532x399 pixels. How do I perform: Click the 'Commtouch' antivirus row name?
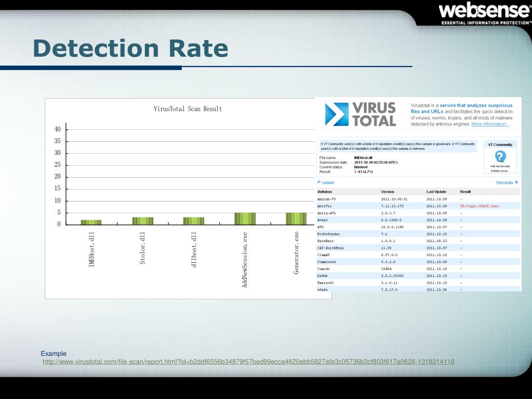[326, 262]
